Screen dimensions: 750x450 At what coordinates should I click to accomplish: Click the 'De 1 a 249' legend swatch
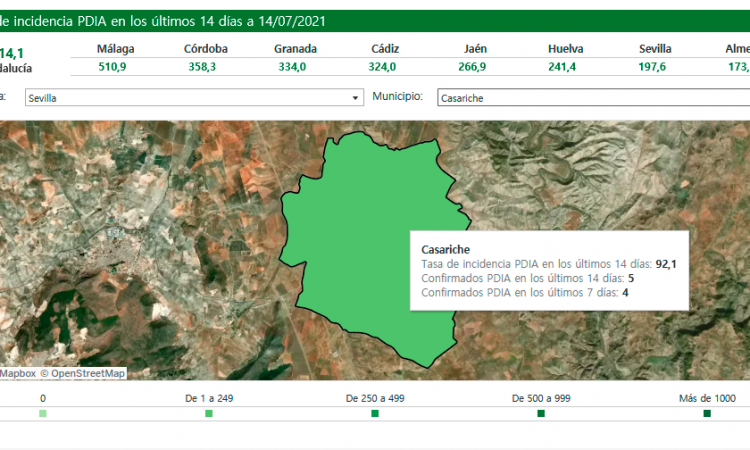208,413
